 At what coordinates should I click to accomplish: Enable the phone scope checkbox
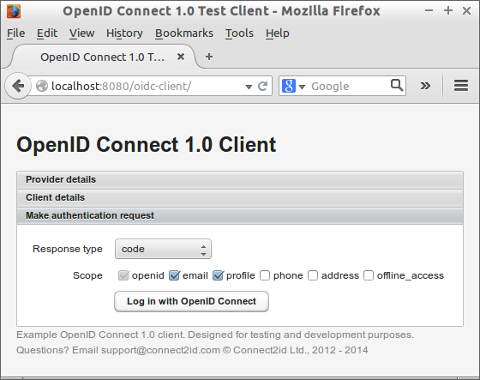click(265, 276)
